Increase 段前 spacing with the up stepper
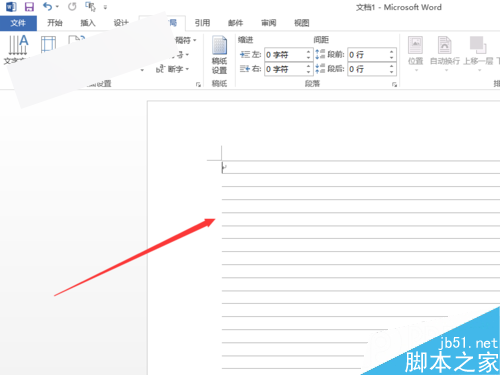 tap(392, 52)
